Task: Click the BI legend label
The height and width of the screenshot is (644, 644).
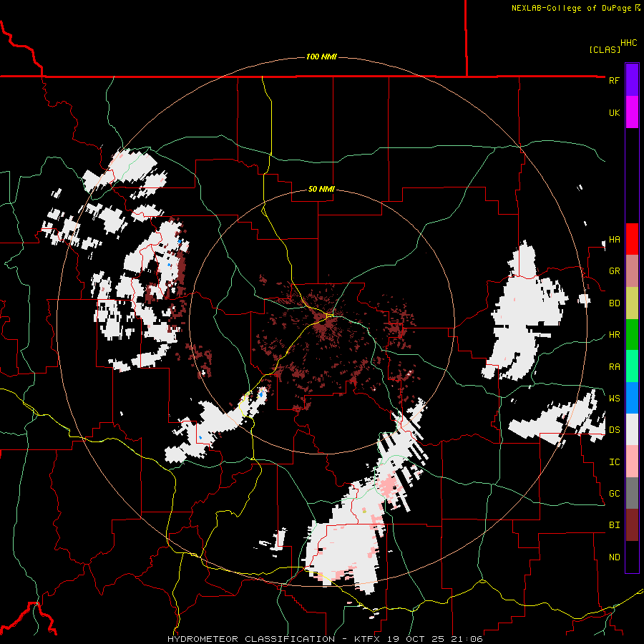Action: 614,525
